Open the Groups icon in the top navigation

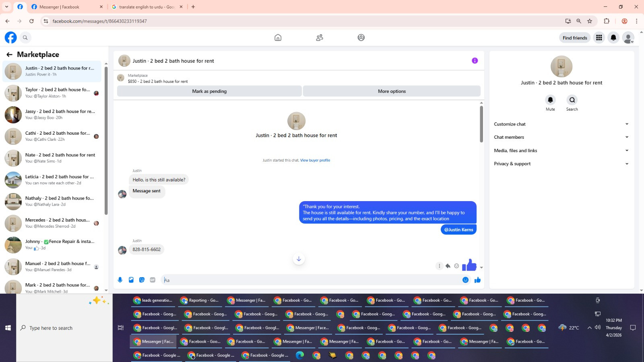click(x=361, y=37)
